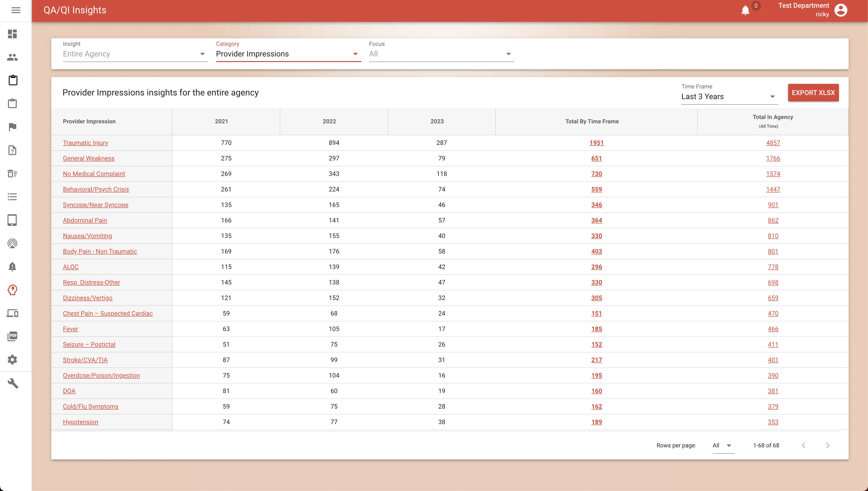Open the question-mark document icon

click(12, 150)
